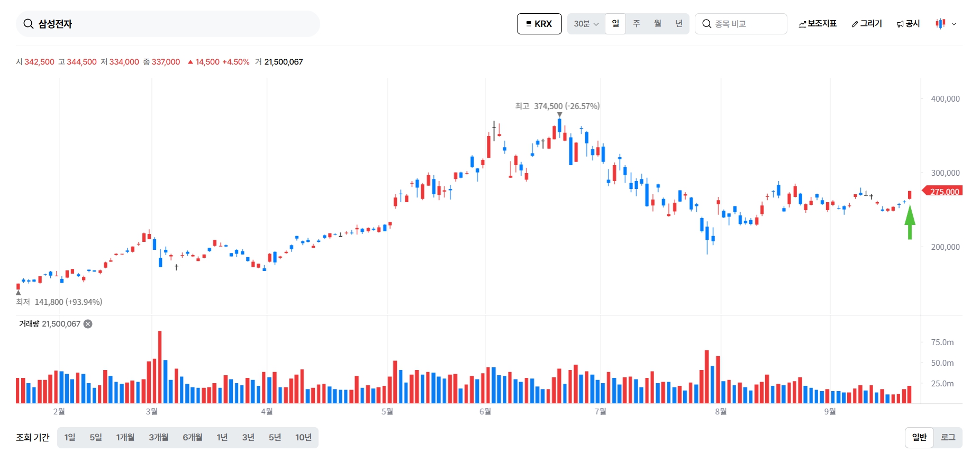Remove the 거래량 volume indicator

[x=88, y=324]
